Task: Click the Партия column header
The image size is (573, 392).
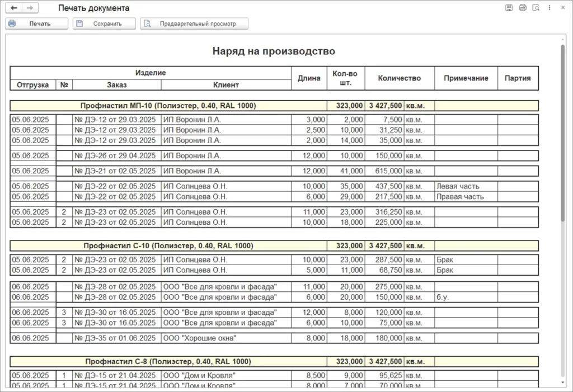Action: coord(518,78)
